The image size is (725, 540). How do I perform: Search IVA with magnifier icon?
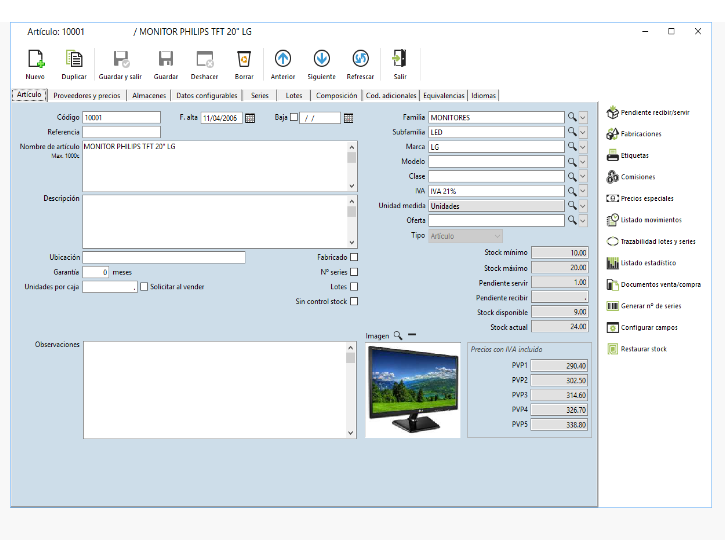click(x=572, y=191)
